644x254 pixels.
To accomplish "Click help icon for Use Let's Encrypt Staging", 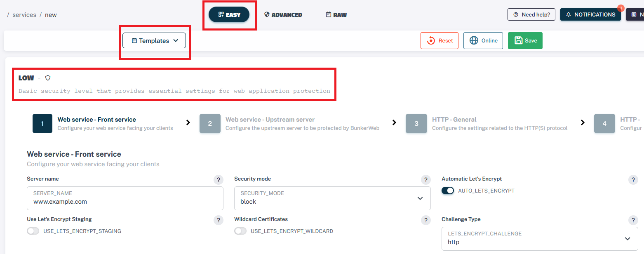I will point(219,220).
